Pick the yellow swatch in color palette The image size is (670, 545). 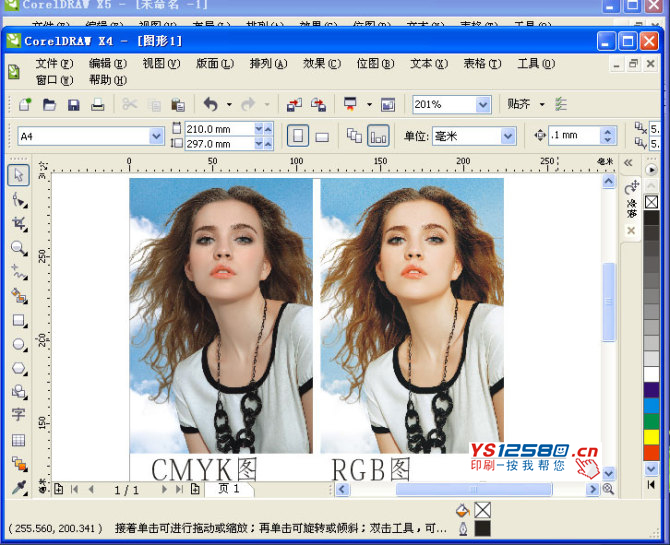(651, 437)
